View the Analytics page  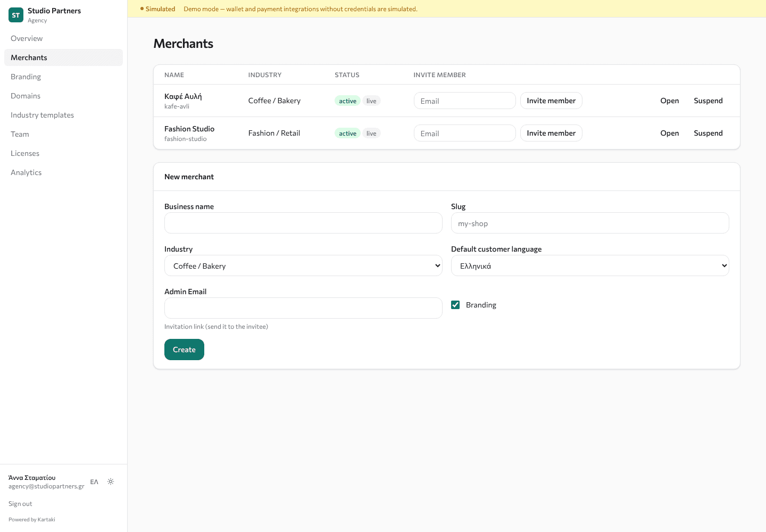[x=63, y=172]
